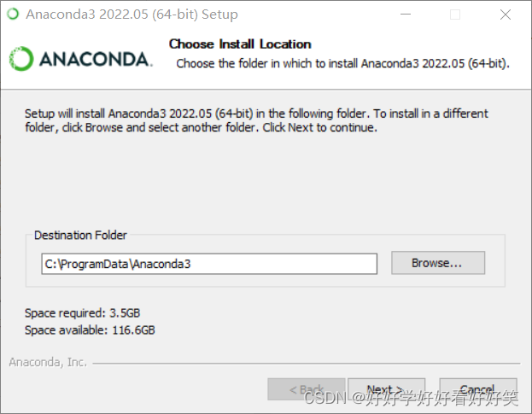Image resolution: width=532 pixels, height=414 pixels.
Task: Click the 'Choose the folder in which' subtitle
Action: point(342,63)
